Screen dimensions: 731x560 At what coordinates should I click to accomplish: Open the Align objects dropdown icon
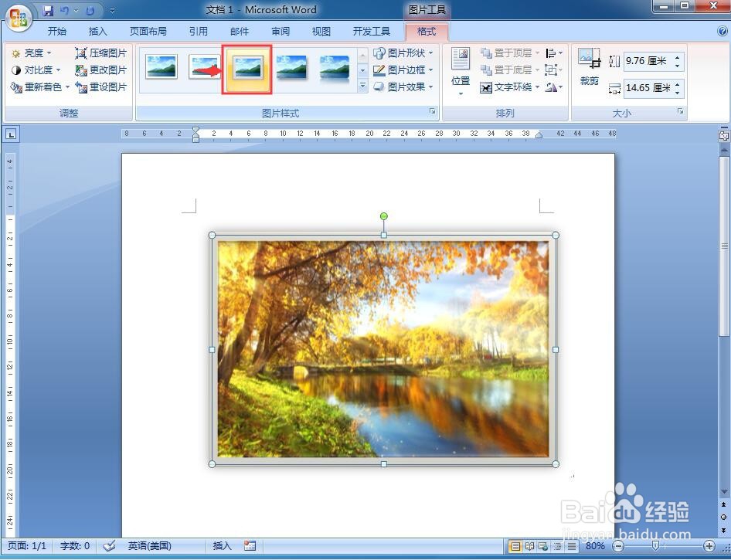point(554,53)
